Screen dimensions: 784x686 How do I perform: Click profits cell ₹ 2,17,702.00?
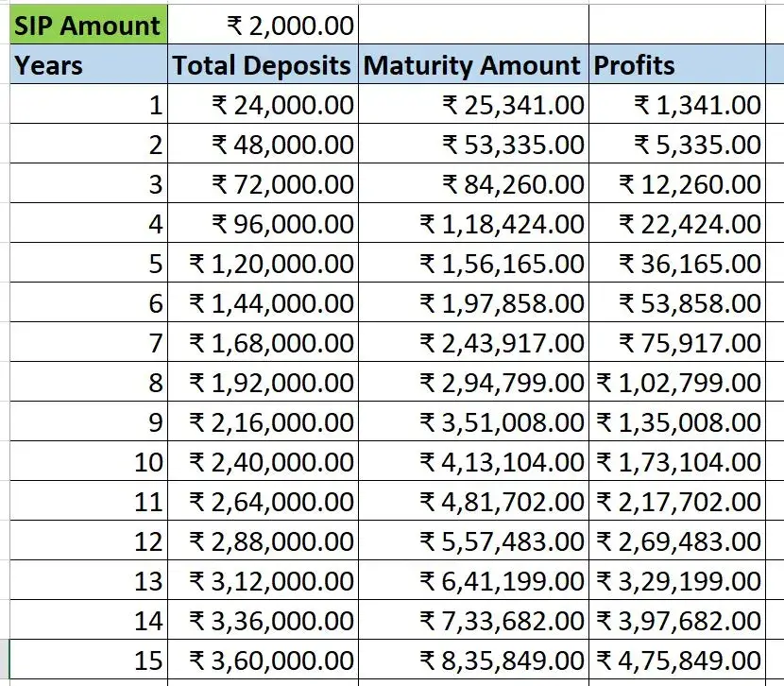[676, 502]
